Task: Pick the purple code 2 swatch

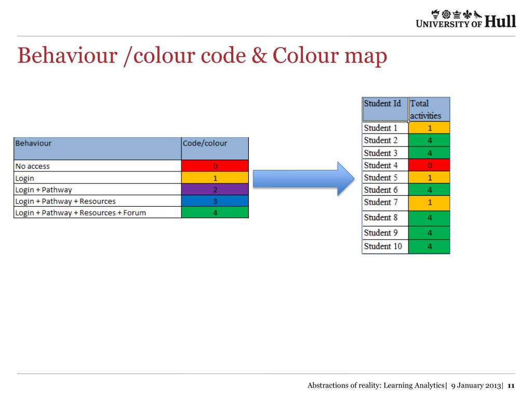Action: coord(215,189)
